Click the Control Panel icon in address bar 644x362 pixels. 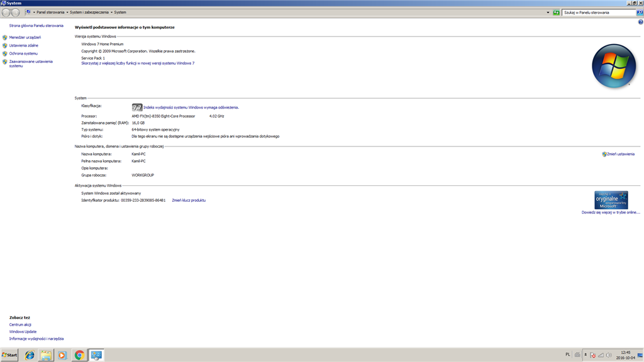(28, 13)
